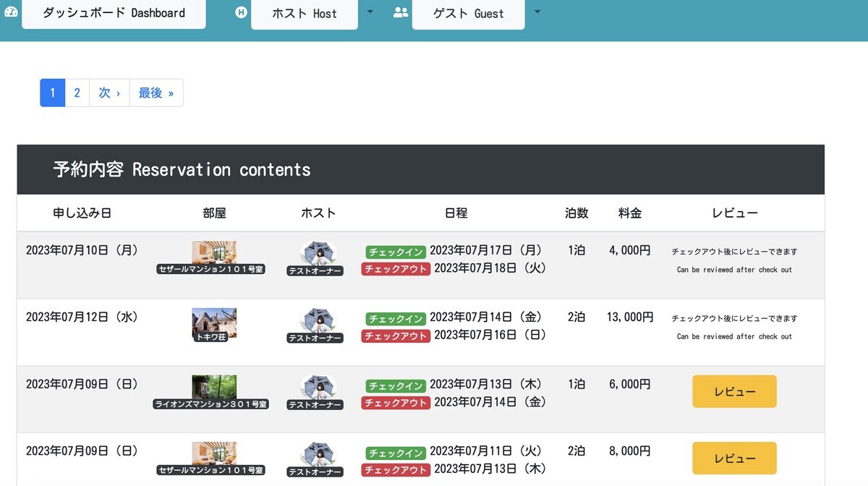This screenshot has height=486, width=868.
Task: Click the green チェックイン badge for トキワ荘
Action: click(395, 318)
